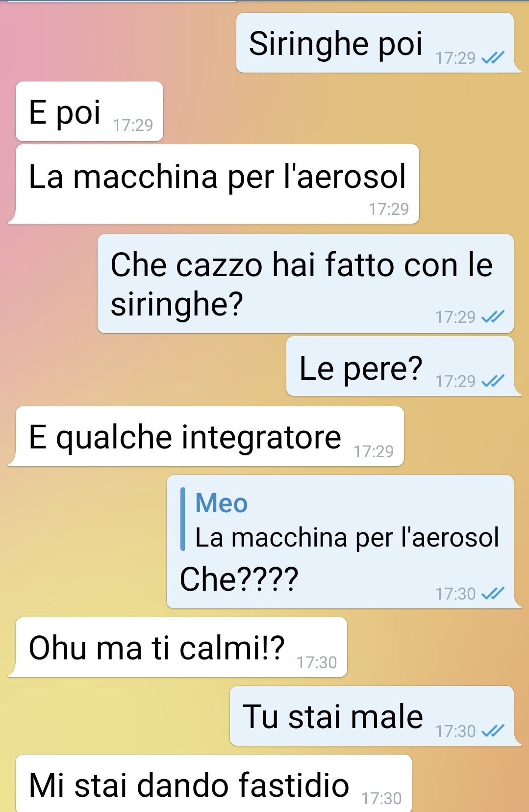
Task: Select the 'Tu stai male' message bubble
Action: point(376,716)
